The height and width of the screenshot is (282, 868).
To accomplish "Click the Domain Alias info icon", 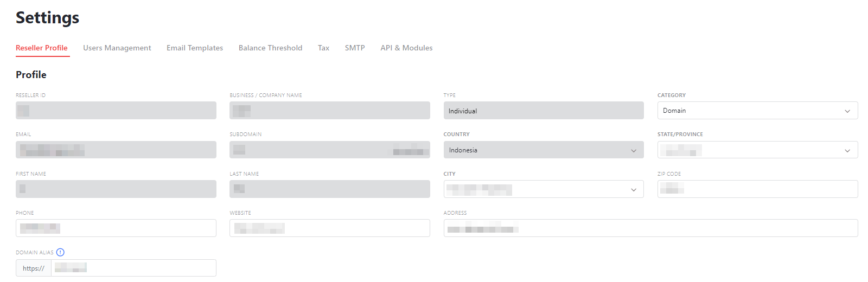I will [60, 252].
